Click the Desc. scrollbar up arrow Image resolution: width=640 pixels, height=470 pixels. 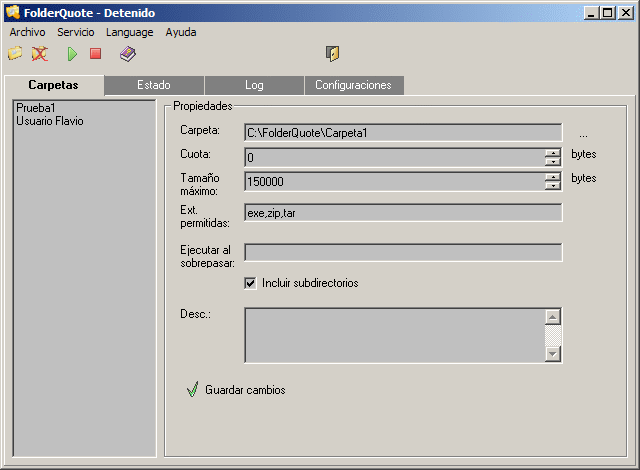coord(553,317)
